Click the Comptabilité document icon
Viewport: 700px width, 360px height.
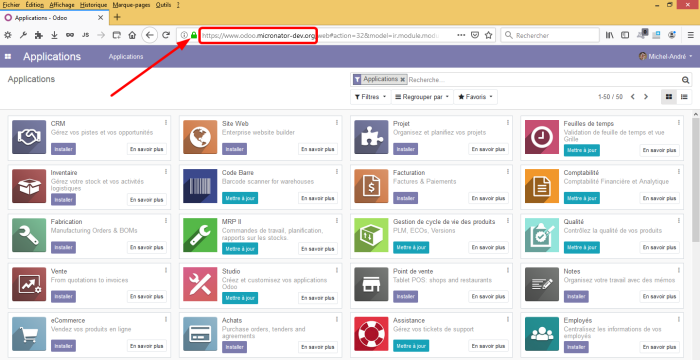(x=542, y=186)
